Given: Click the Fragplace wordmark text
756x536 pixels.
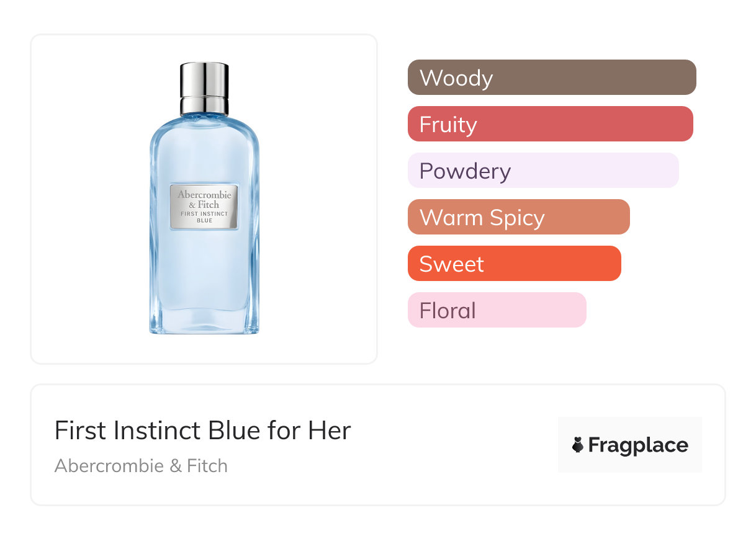Looking at the screenshot, I should point(638,445).
